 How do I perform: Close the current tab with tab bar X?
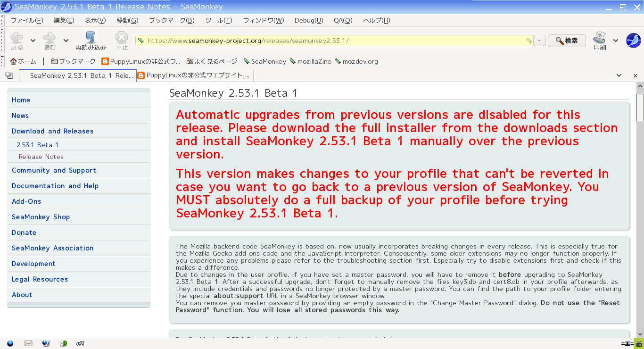tap(636, 75)
